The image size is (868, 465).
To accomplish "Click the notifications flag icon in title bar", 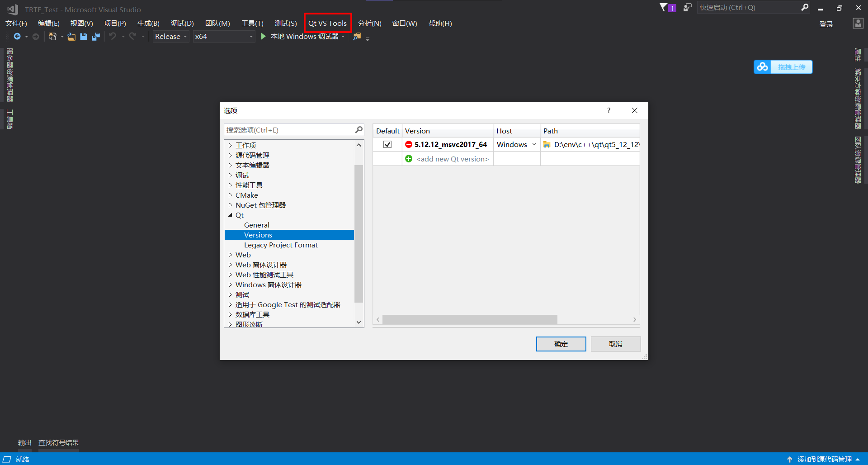I will pos(663,7).
